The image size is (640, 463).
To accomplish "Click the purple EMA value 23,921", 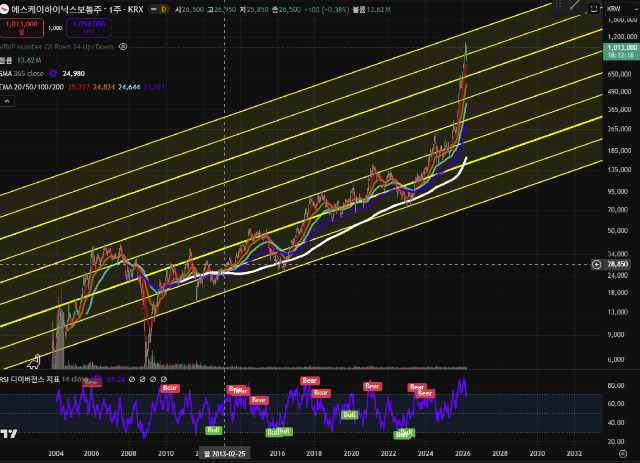I will (x=154, y=87).
